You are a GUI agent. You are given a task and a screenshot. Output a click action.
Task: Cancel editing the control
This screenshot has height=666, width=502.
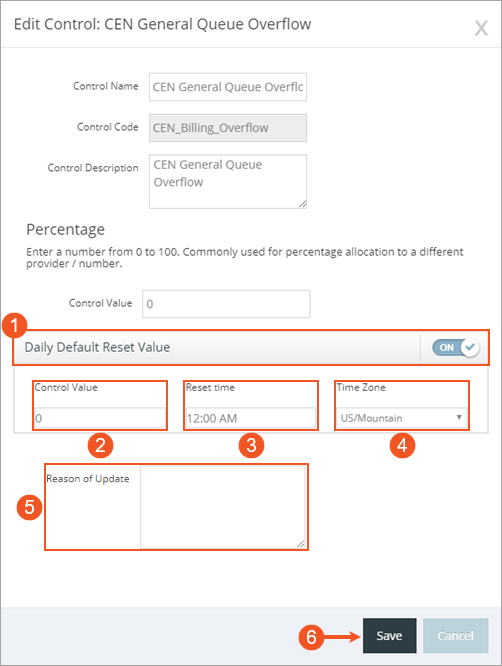(455, 635)
